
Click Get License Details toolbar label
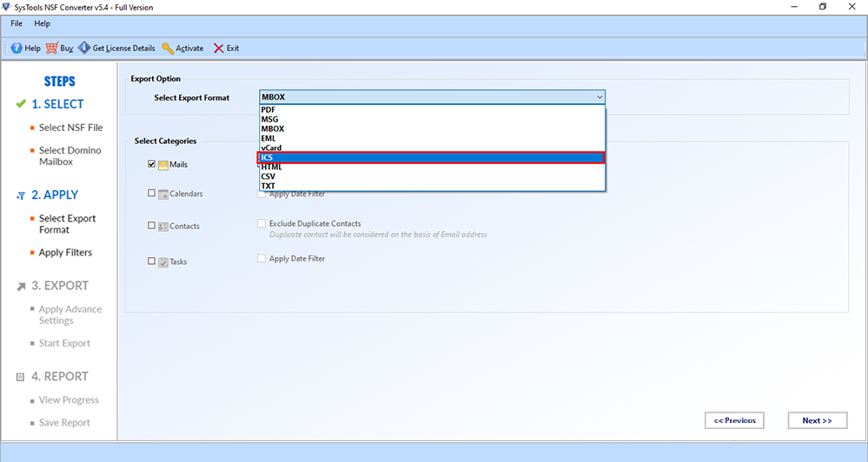pyautogui.click(x=124, y=48)
